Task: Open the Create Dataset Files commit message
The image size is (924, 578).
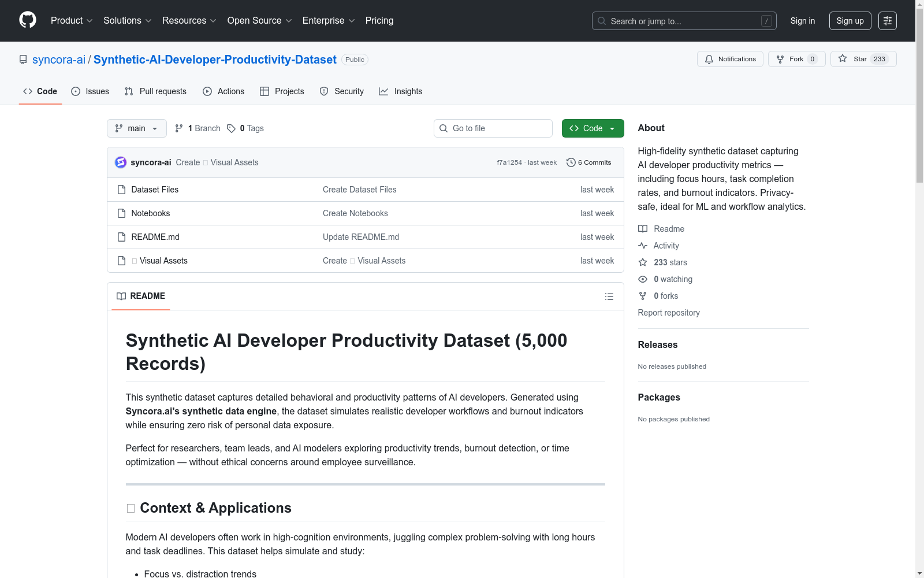Action: point(360,190)
